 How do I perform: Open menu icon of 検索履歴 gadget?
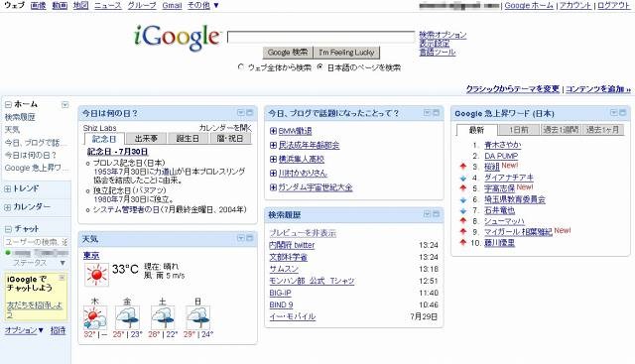(x=427, y=214)
